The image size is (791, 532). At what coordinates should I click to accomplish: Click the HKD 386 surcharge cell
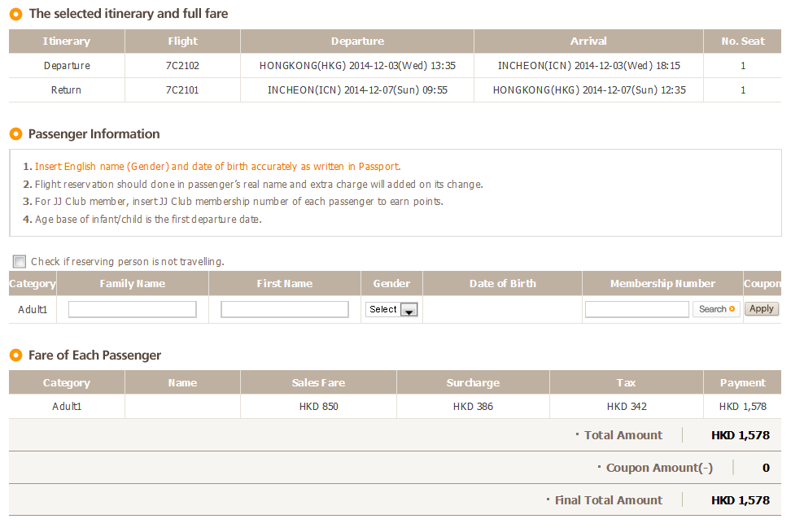point(473,407)
